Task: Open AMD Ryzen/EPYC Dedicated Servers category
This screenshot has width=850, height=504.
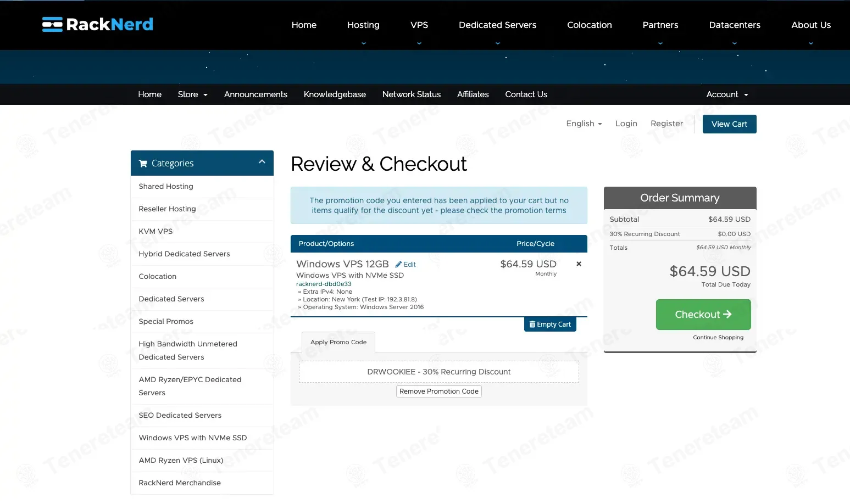Action: pos(202,387)
